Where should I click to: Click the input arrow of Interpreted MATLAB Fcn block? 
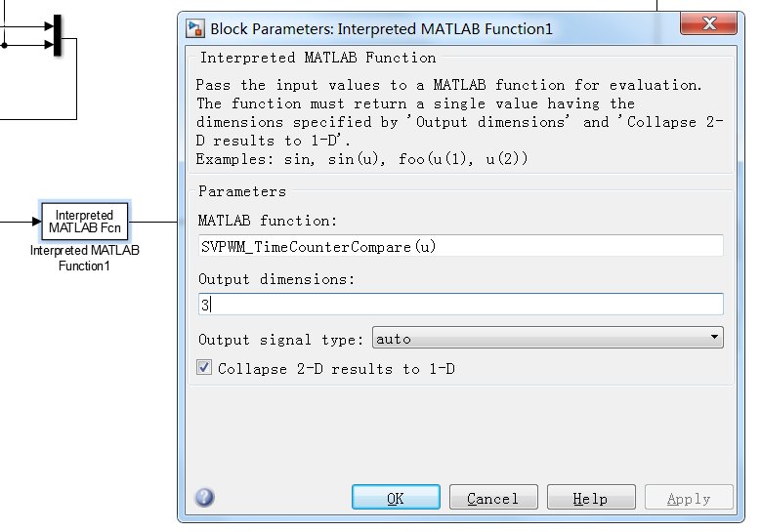(36, 222)
